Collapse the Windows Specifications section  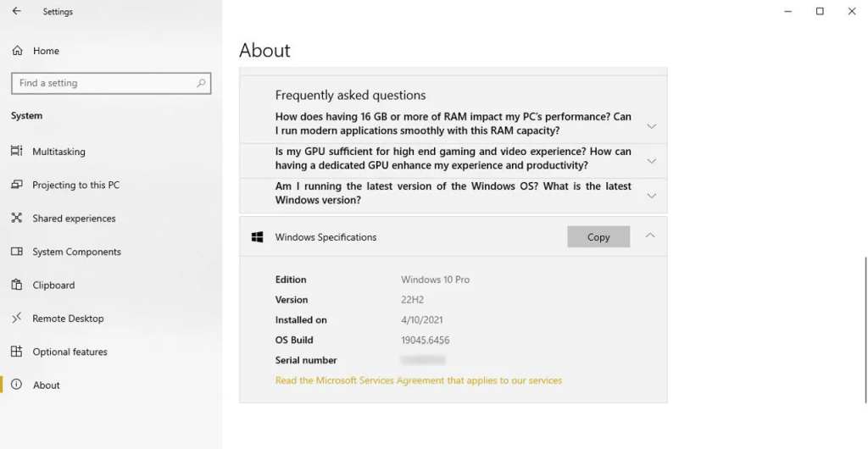tap(650, 236)
